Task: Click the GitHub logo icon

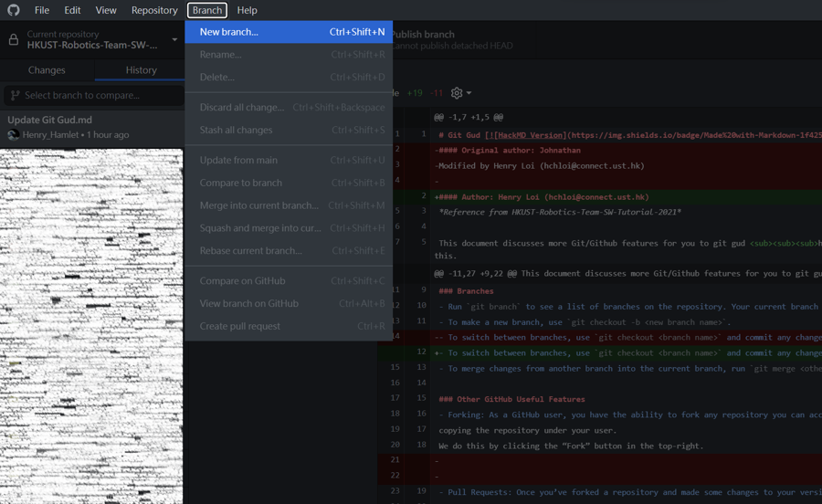Action: [x=13, y=10]
